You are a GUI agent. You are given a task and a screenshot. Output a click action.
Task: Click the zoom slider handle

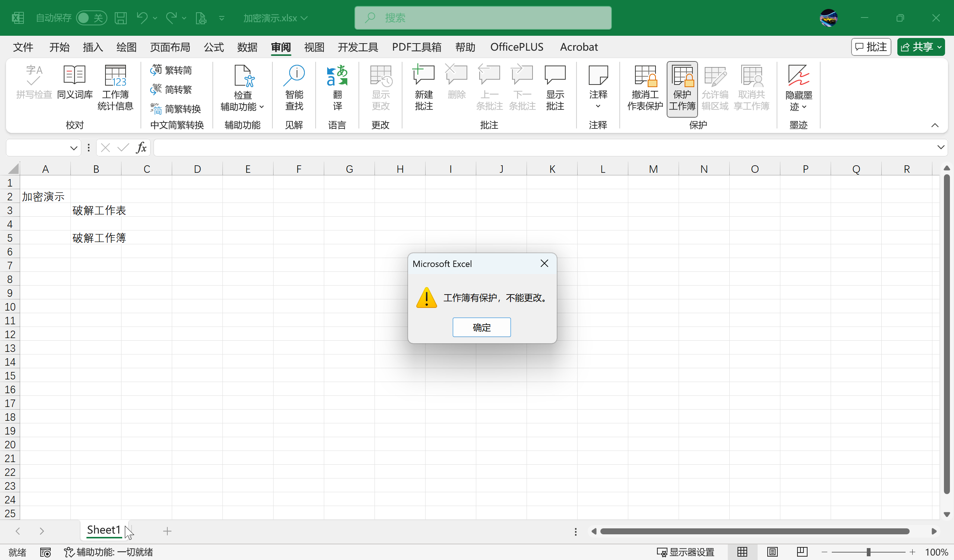click(x=868, y=552)
